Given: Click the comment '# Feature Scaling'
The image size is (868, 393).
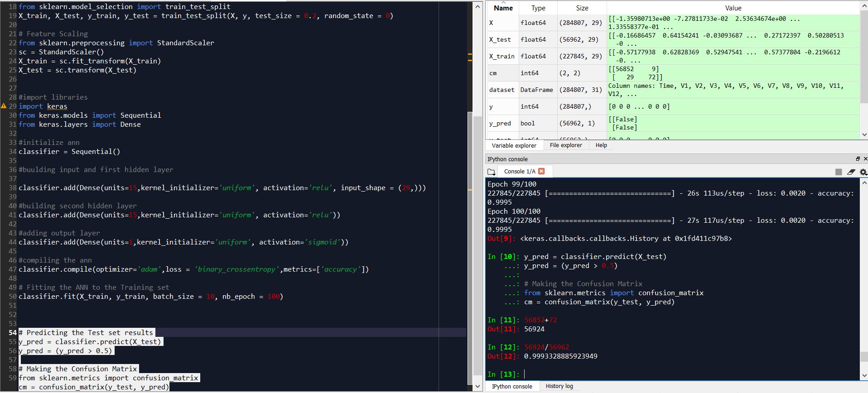Looking at the screenshot, I should point(53,34).
